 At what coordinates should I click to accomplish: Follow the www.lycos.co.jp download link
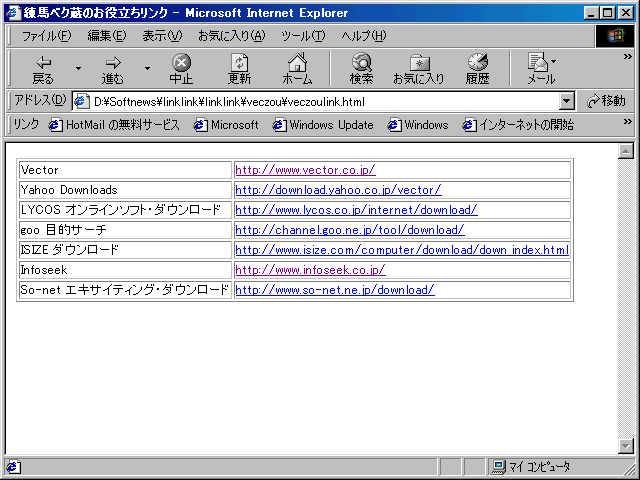356,210
